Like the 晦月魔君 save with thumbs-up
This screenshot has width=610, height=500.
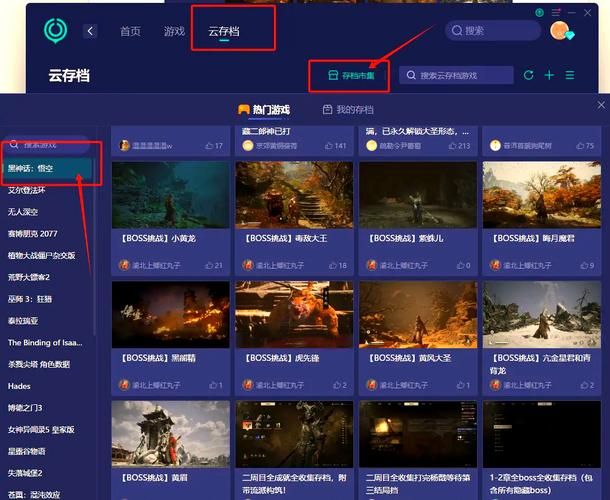(x=584, y=265)
